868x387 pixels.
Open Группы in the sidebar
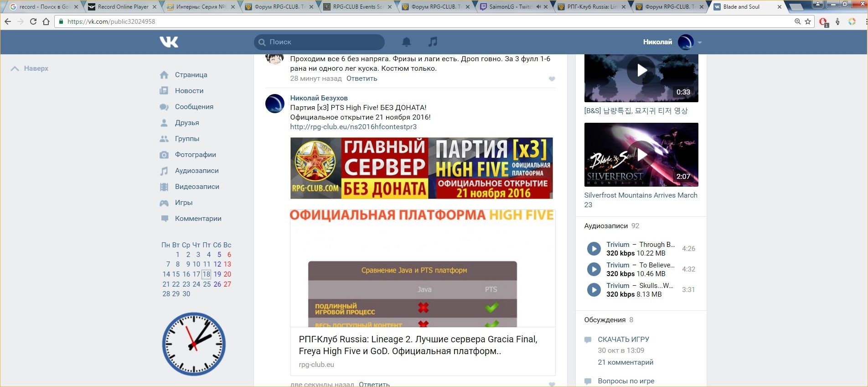[187, 139]
